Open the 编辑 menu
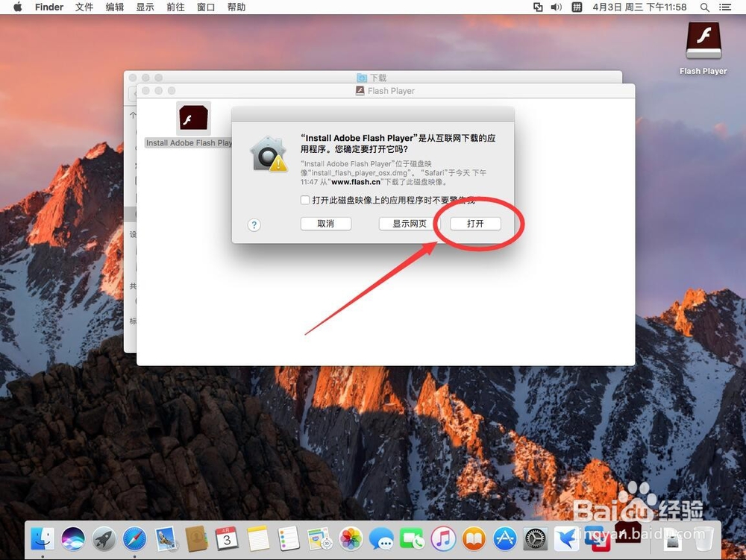The width and height of the screenshot is (746, 560). pos(115,7)
